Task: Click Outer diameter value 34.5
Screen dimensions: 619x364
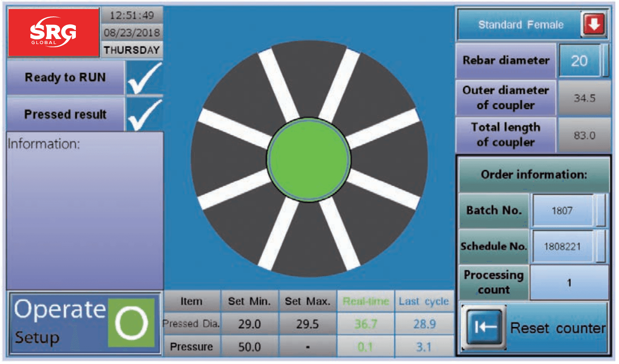Action: 584,98
